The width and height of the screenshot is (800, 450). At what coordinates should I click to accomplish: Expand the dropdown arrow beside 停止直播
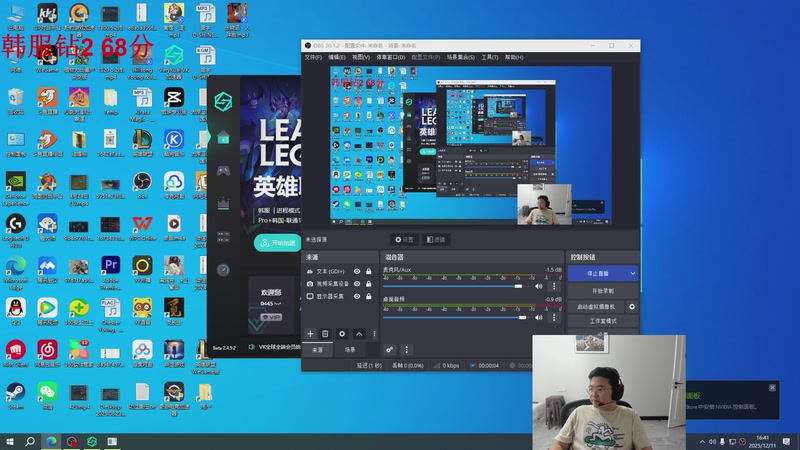click(633, 273)
